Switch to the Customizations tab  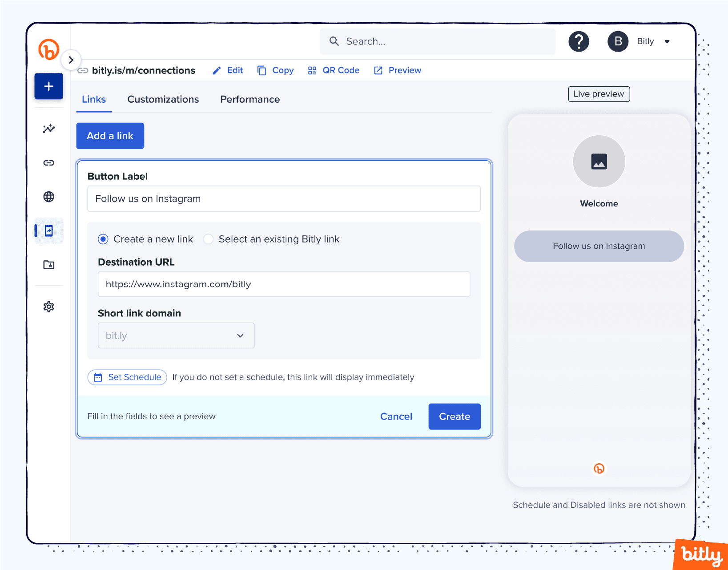coord(163,99)
